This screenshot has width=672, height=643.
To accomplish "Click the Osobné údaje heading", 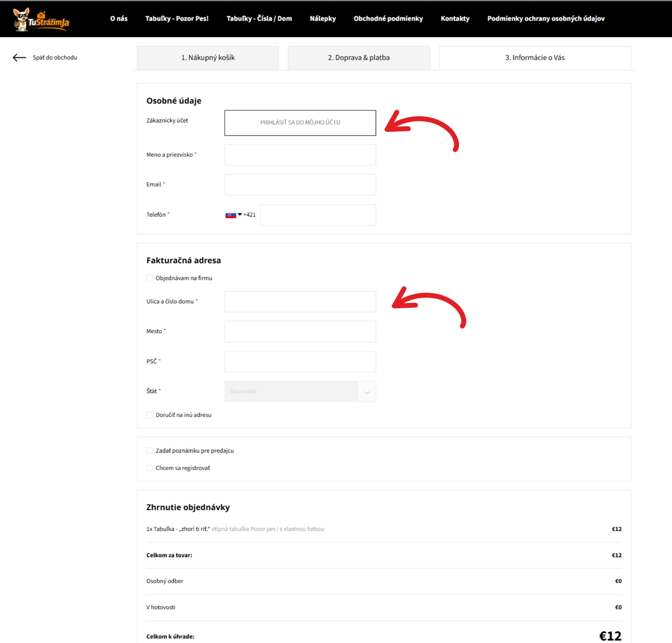I will tap(174, 101).
